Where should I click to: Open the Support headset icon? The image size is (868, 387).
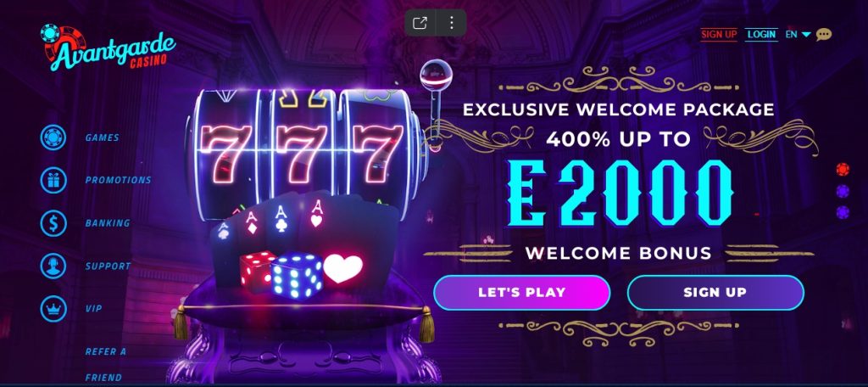coord(53,266)
